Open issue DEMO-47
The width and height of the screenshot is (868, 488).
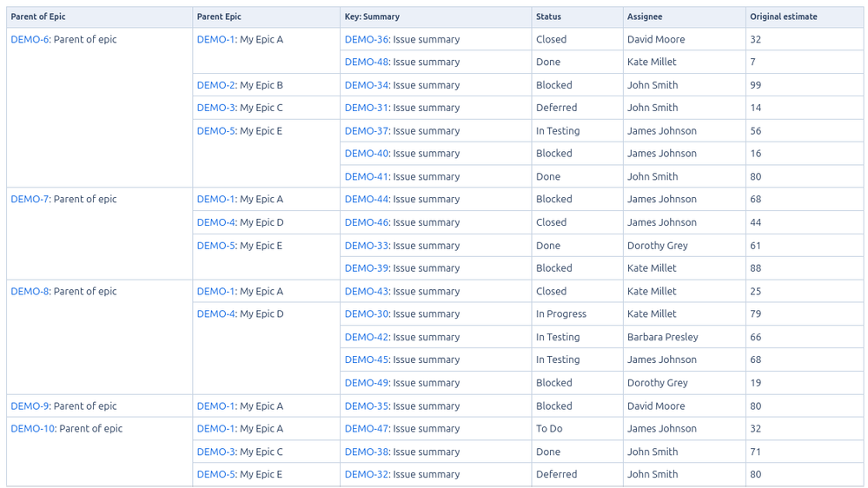[367, 428]
